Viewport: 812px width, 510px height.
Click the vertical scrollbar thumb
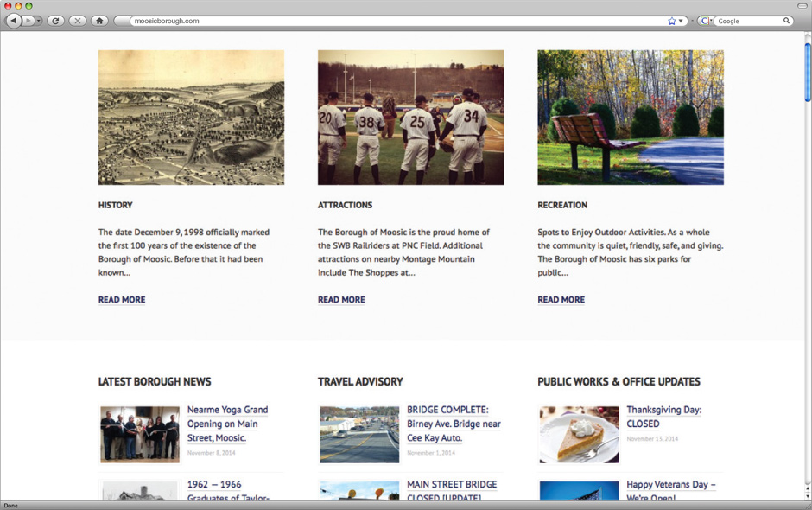pos(808,72)
